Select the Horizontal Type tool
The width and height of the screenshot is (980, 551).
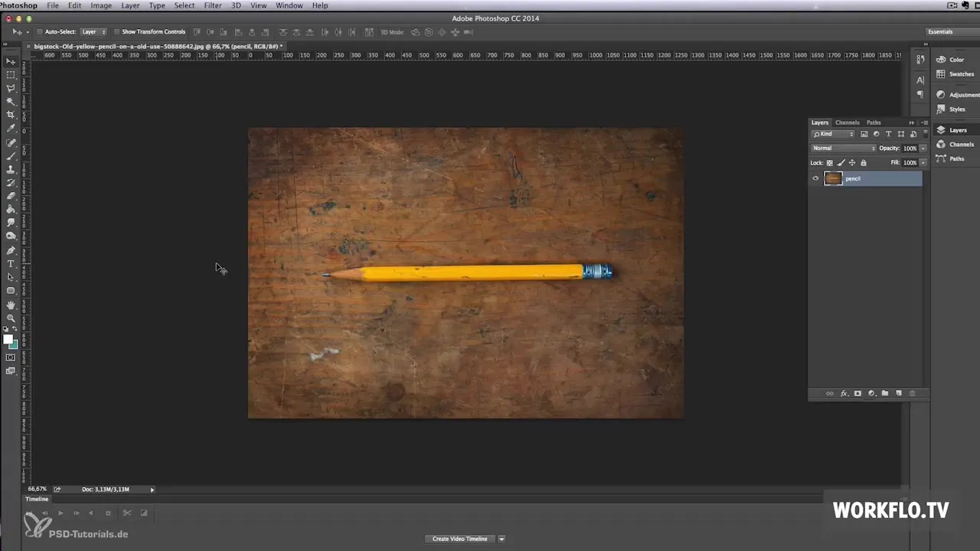click(x=11, y=264)
